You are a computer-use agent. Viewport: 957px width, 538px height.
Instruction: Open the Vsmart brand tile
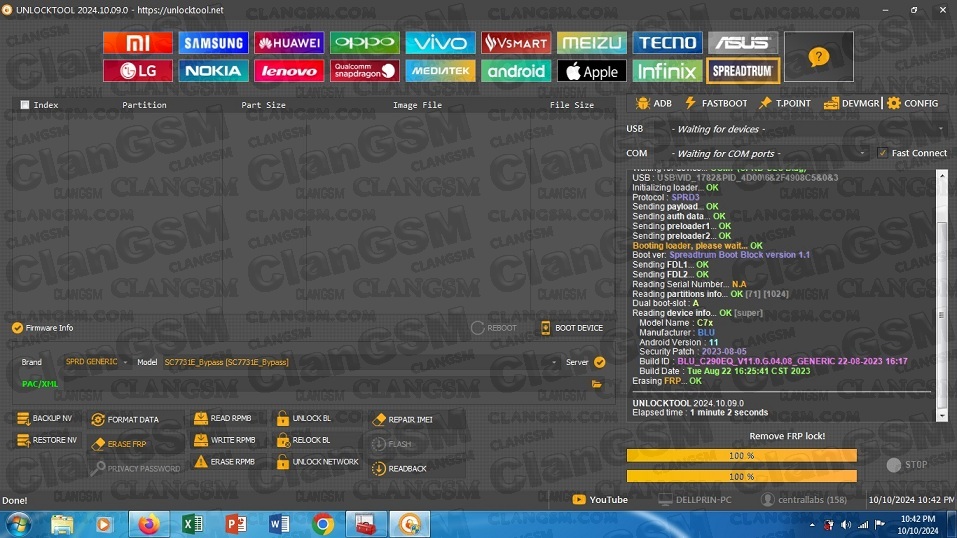click(x=516, y=43)
